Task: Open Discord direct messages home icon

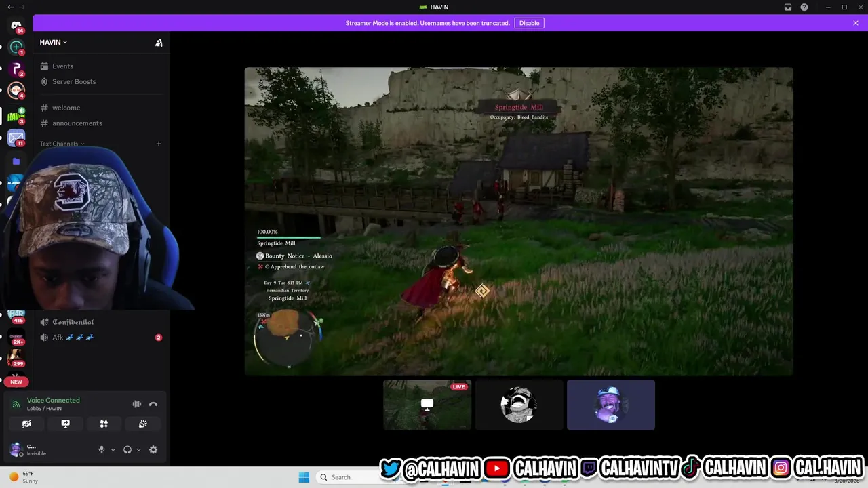Action: [x=16, y=26]
